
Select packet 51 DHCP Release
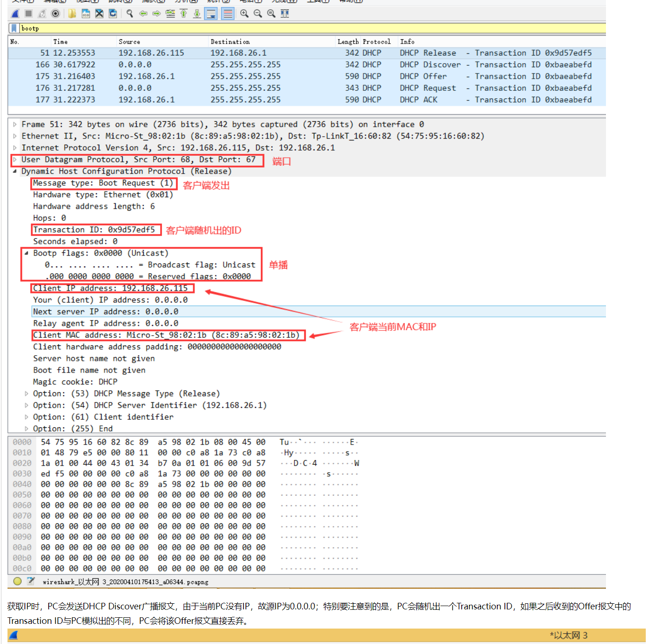click(x=307, y=53)
